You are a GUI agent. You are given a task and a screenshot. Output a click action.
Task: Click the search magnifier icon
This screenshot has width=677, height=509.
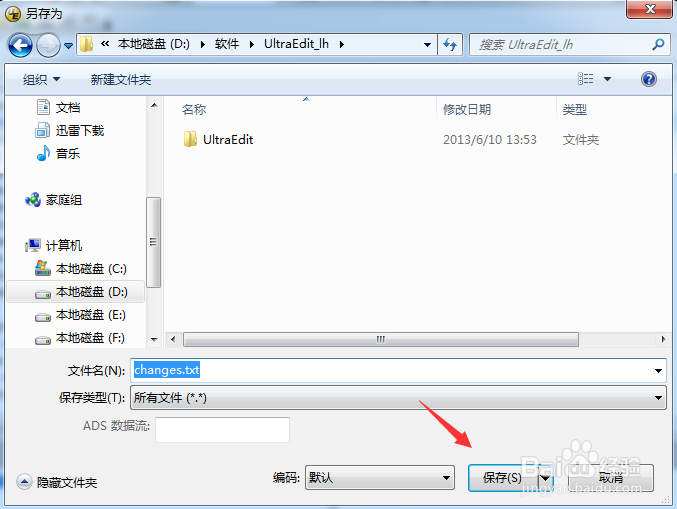click(658, 44)
